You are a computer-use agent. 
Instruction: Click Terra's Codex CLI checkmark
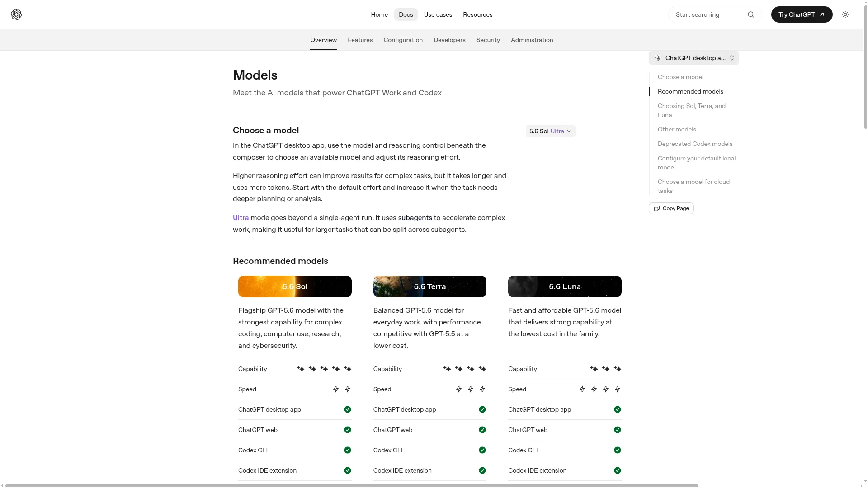(x=482, y=450)
